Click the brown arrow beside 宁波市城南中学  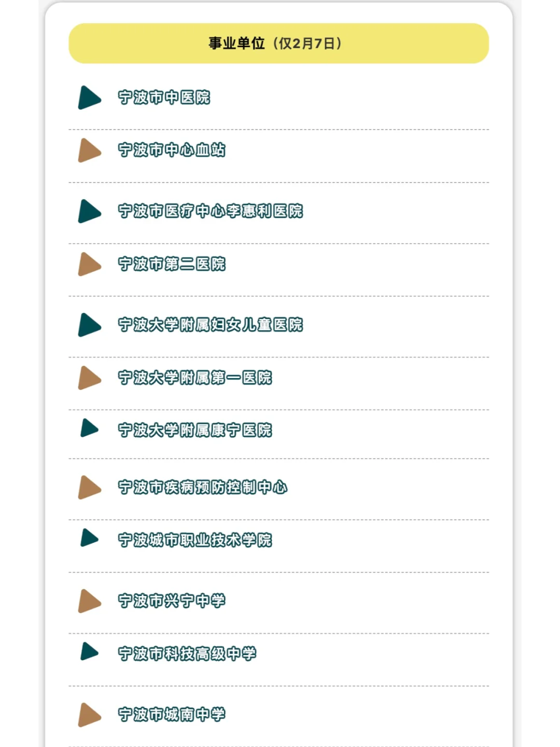[x=89, y=715]
